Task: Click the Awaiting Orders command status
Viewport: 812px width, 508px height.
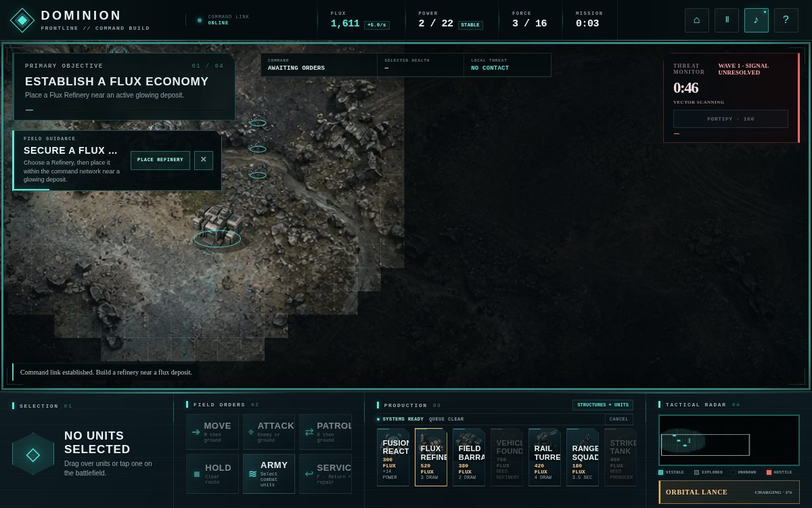Action: tap(296, 68)
